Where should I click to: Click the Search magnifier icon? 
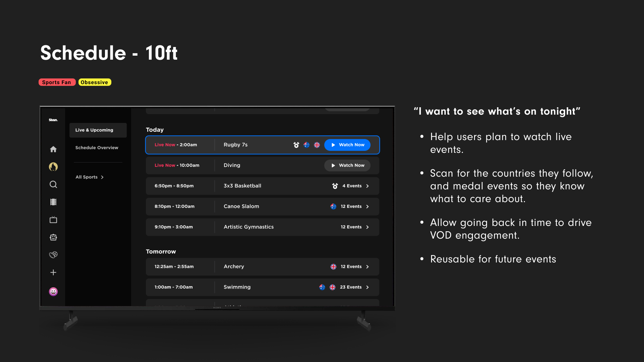tap(53, 184)
